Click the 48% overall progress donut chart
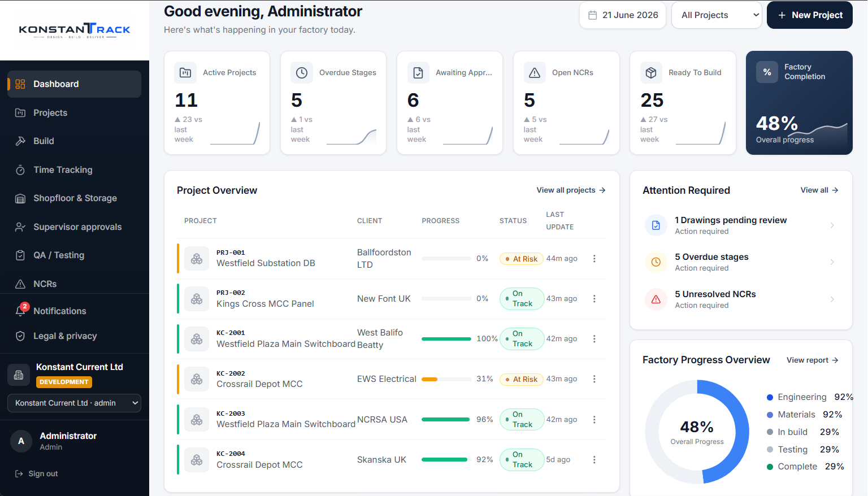868x496 pixels. click(x=697, y=432)
